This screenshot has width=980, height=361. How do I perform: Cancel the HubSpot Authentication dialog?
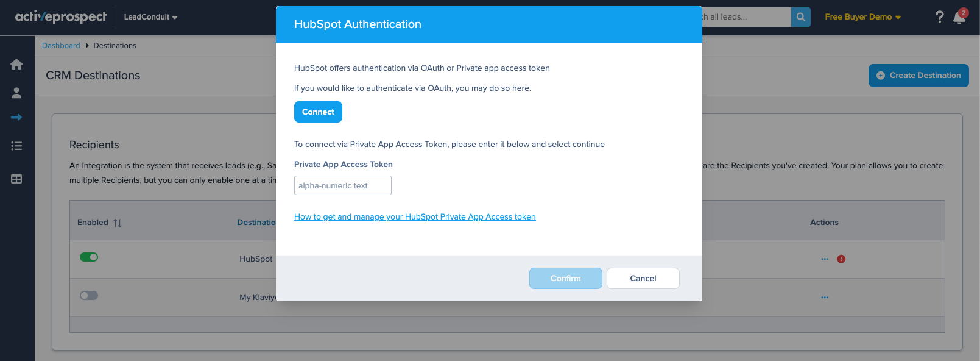click(x=643, y=279)
